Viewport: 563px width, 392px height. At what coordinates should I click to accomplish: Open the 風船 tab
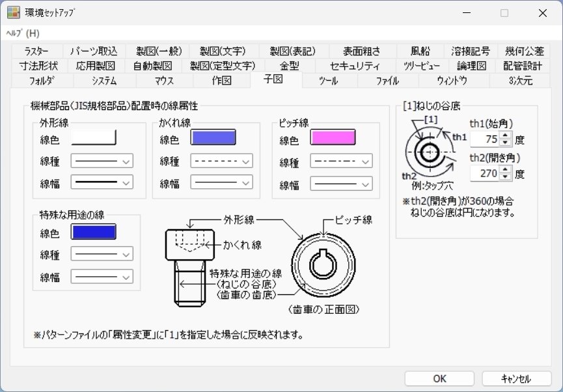point(420,51)
